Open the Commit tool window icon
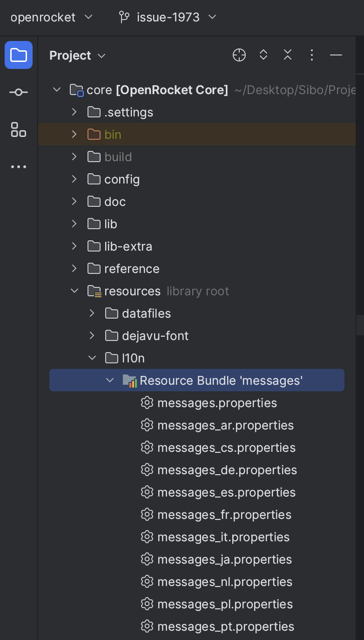The image size is (364, 640). (19, 92)
